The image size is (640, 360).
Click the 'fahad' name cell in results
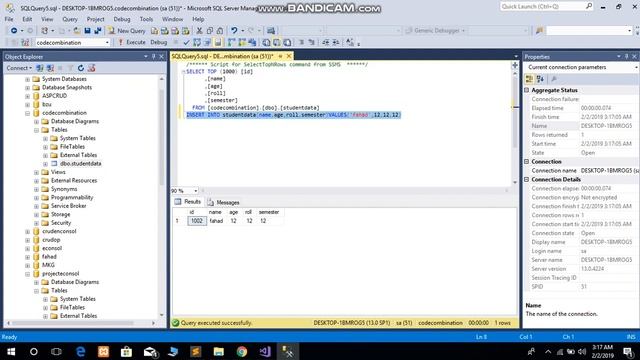(x=216, y=221)
